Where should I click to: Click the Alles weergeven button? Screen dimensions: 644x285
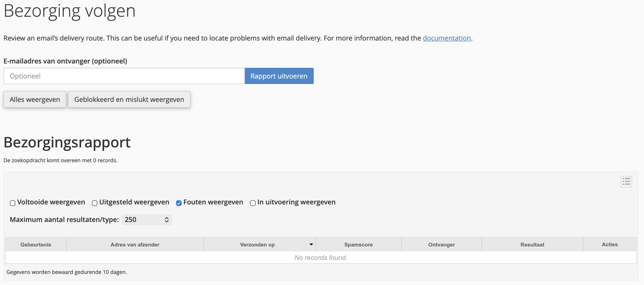point(35,100)
